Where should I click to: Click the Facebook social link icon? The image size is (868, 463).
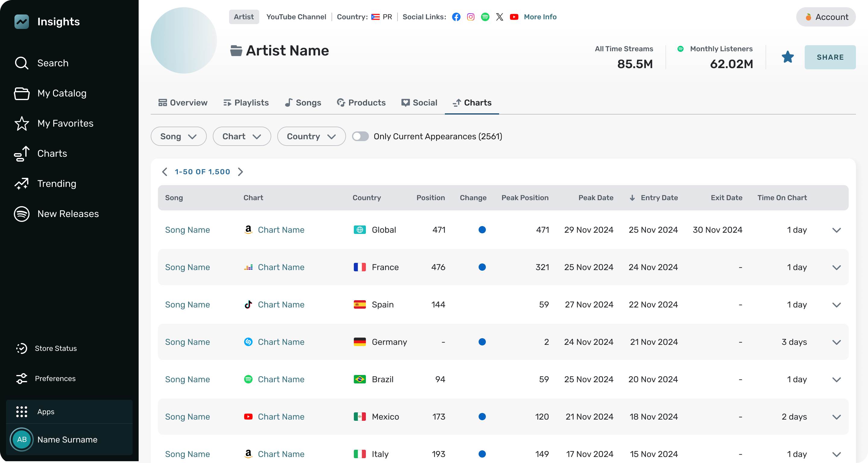456,17
